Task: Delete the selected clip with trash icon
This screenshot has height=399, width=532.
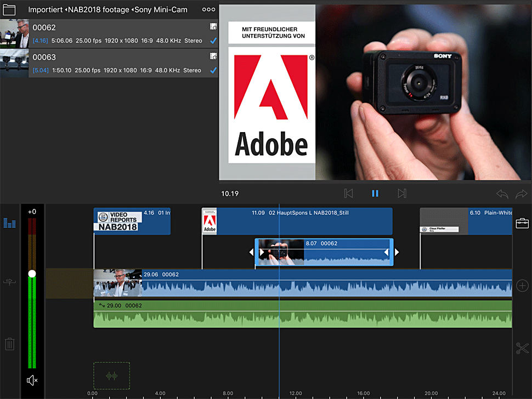Action: [9, 344]
